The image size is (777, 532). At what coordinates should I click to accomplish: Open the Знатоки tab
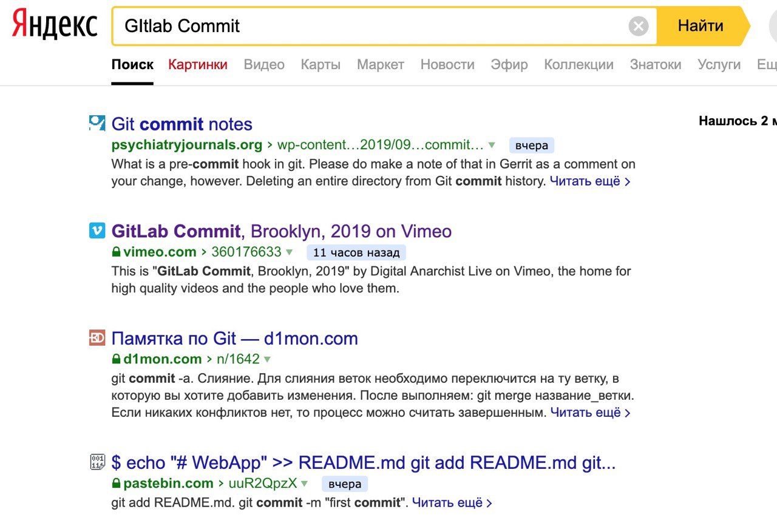[656, 64]
